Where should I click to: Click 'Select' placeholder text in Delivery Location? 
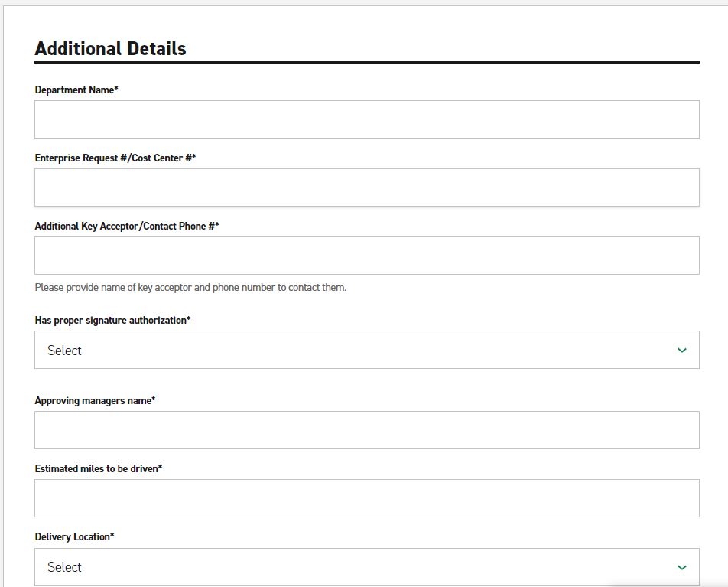coord(64,567)
